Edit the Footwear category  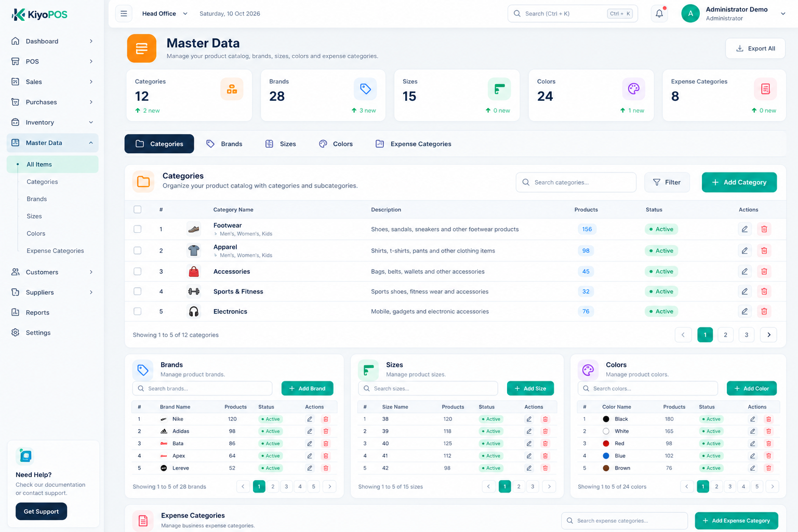pos(744,229)
